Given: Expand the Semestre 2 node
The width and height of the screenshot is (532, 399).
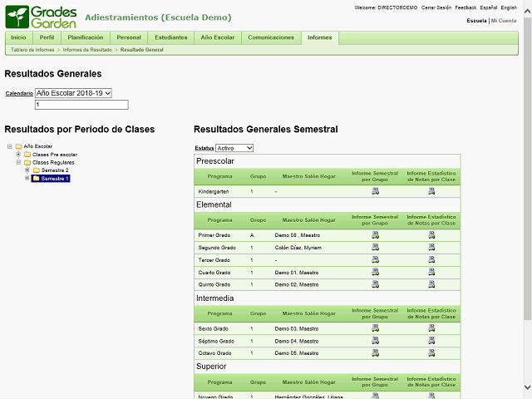Looking at the screenshot, I should click(27, 170).
